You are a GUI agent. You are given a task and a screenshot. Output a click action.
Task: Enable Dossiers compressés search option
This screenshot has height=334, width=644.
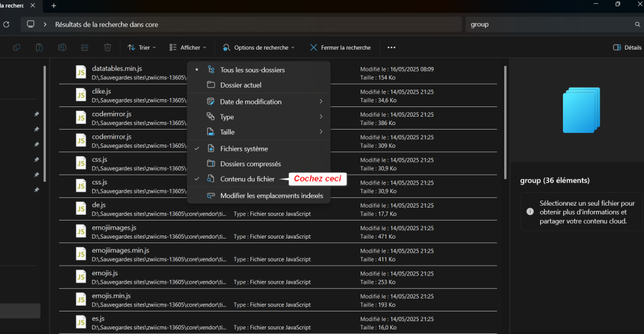point(250,164)
